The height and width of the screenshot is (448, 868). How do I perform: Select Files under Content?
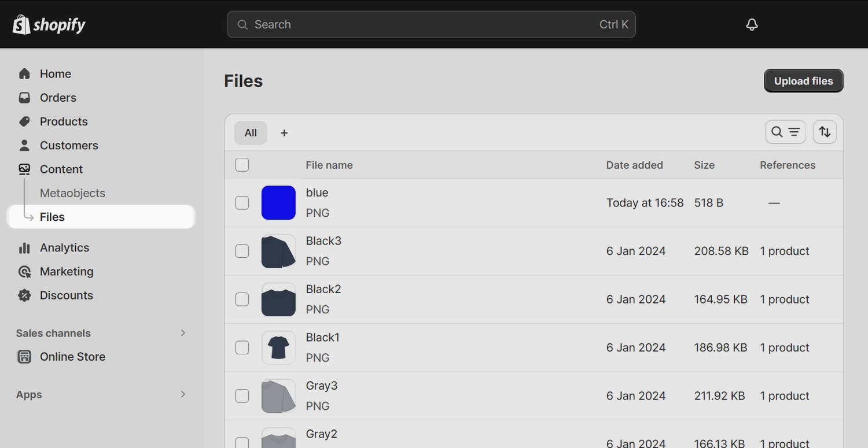coord(101,217)
